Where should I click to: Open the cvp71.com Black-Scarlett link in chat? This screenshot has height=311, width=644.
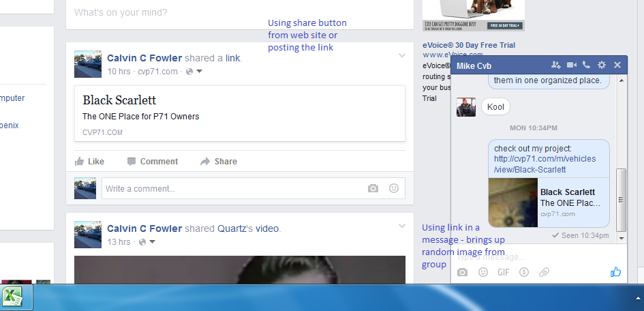[x=545, y=164]
